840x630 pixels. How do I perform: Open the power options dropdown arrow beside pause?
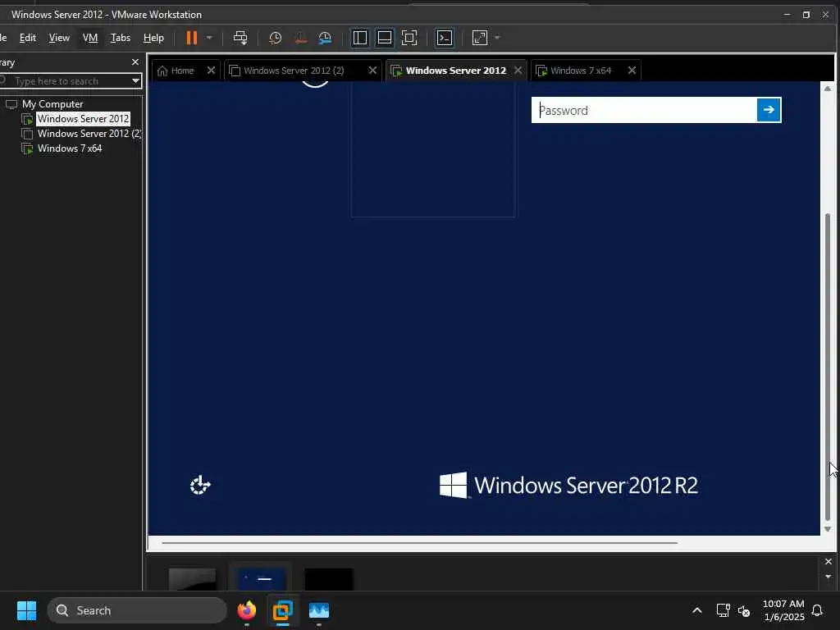pos(209,38)
